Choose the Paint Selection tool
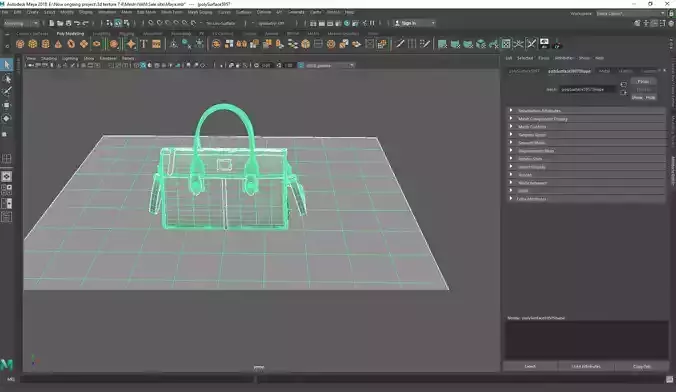Screen dimensions: 676x392 (6, 91)
